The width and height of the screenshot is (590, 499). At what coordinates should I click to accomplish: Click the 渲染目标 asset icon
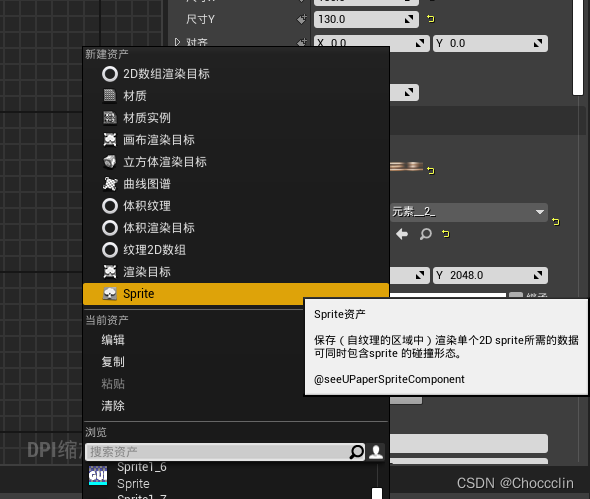click(110, 272)
